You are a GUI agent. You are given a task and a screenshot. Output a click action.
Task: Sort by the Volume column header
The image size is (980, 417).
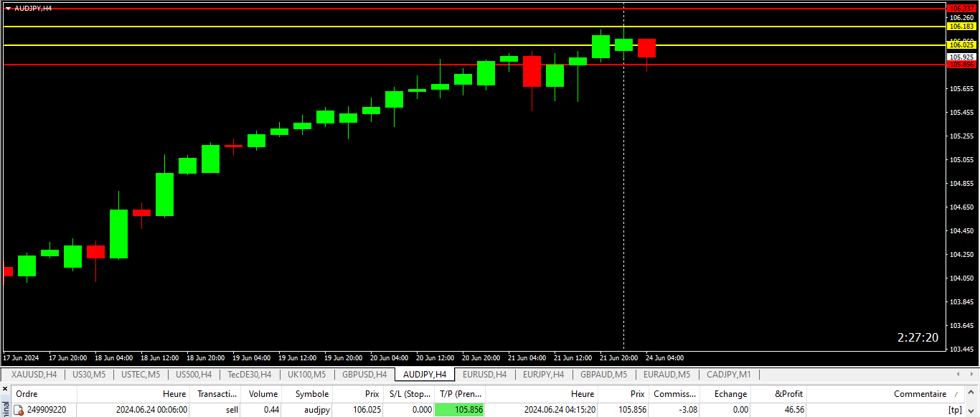[262, 394]
